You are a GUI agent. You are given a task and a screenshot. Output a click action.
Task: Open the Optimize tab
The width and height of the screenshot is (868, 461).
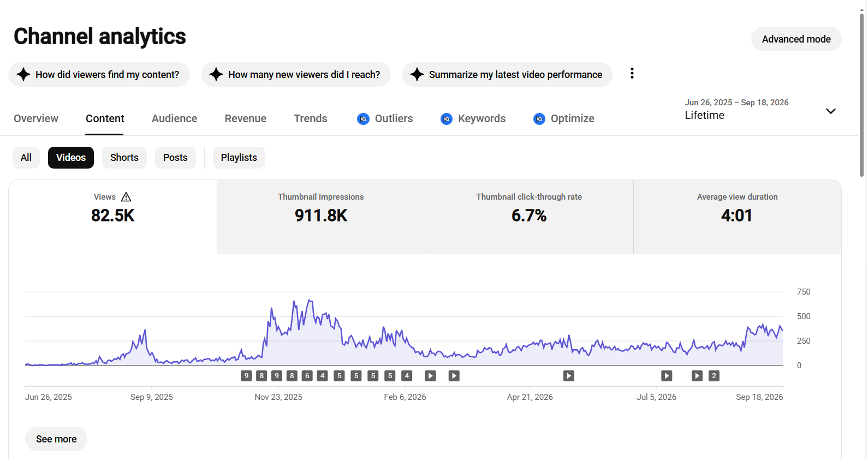coord(563,118)
